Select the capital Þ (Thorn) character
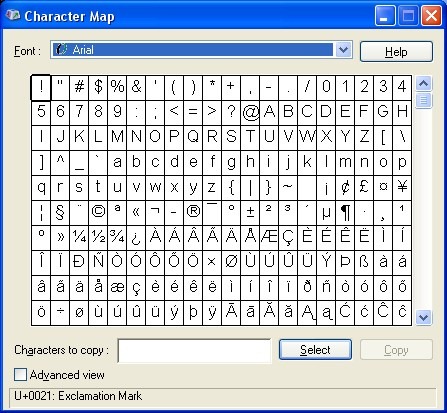 345,262
